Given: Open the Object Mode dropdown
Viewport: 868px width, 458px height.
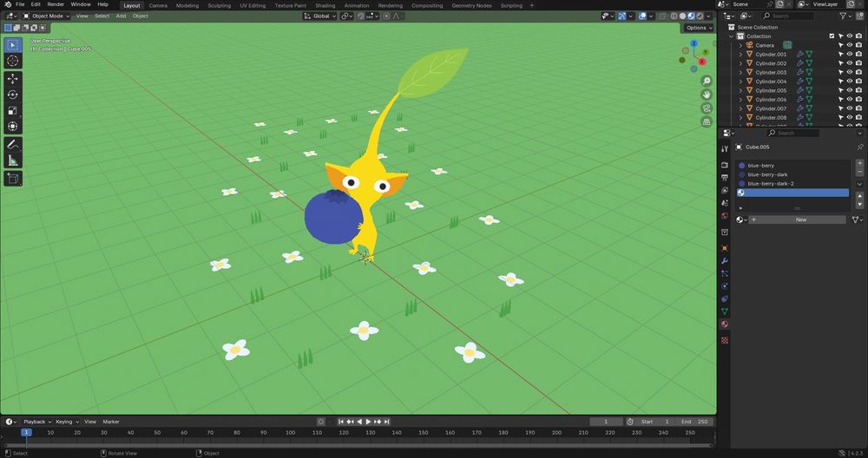Looking at the screenshot, I should coord(47,16).
